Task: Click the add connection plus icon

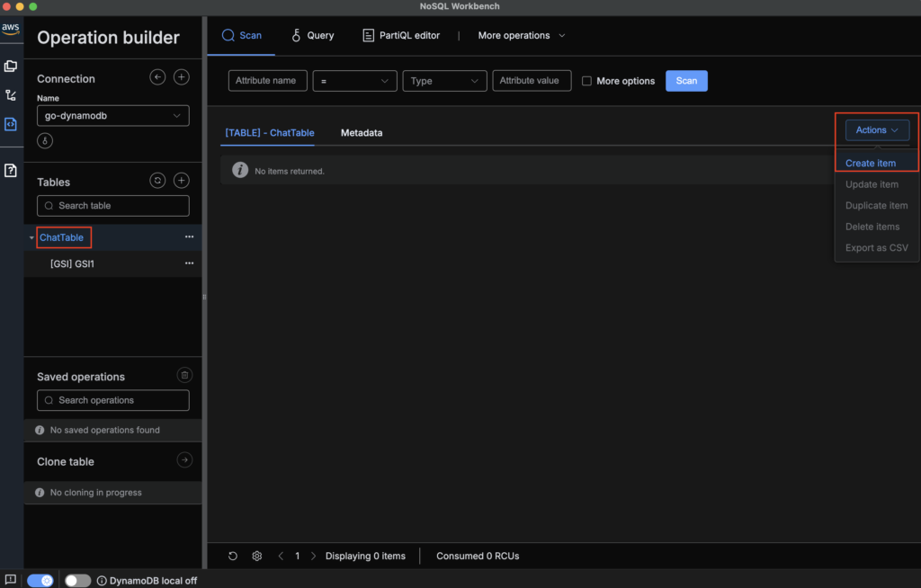Action: [181, 78]
